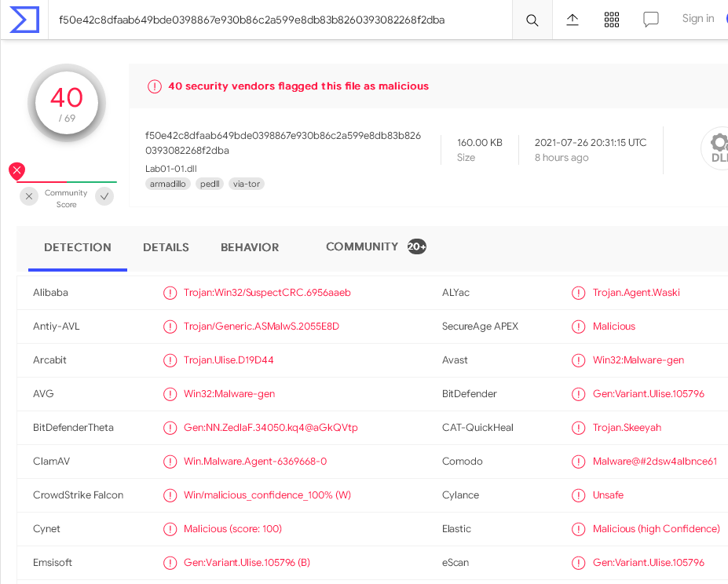Click alert icon in Alibaba row
The width and height of the screenshot is (728, 584).
tap(170, 293)
